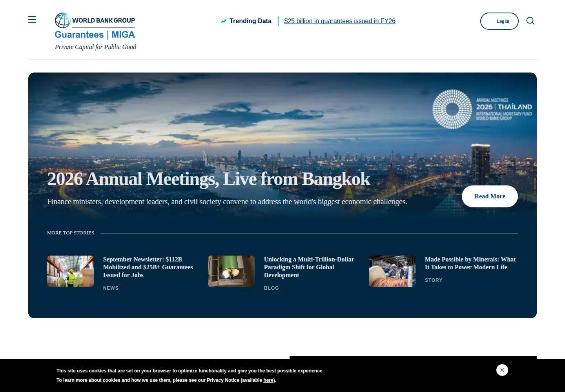
Task: Open the Unlocking a Multi-Trillion-Dollar blog thumbnail
Action: tap(231, 271)
